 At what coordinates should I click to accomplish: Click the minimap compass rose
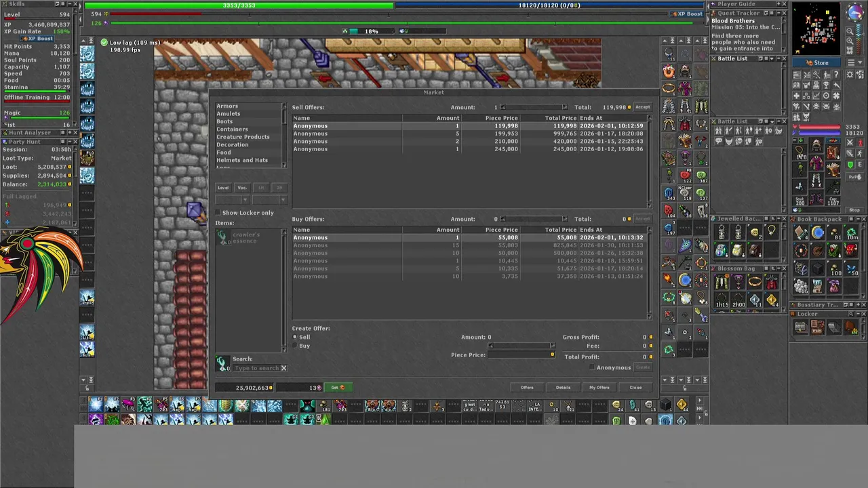(x=856, y=12)
